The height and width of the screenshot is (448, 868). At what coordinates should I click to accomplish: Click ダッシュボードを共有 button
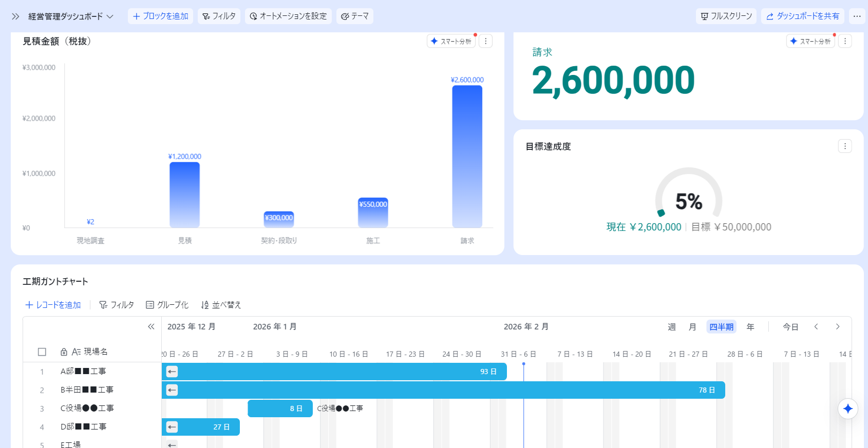(x=803, y=16)
